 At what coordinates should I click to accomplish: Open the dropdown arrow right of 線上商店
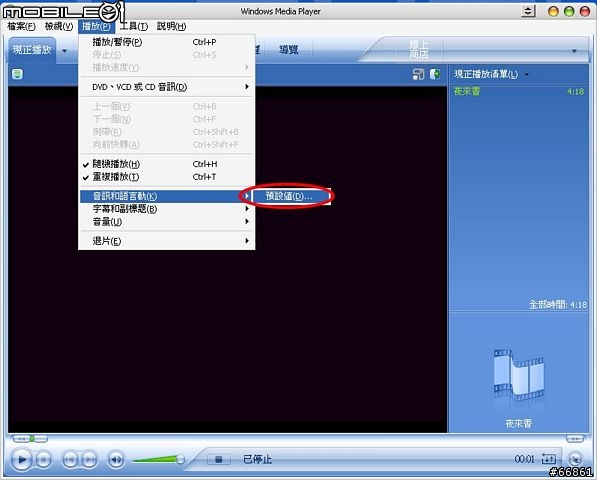(x=574, y=50)
